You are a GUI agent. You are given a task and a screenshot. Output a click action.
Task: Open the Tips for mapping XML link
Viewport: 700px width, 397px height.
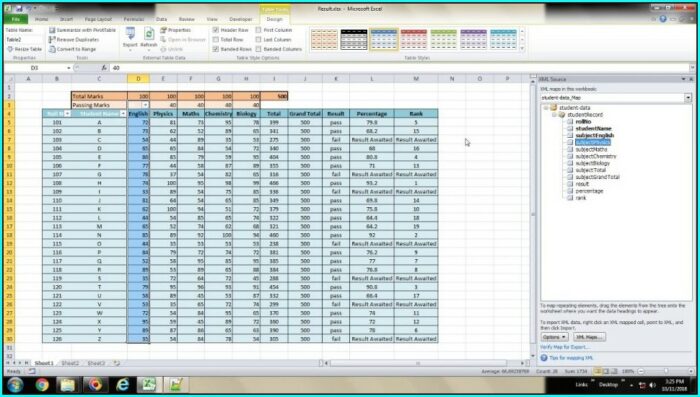571,358
